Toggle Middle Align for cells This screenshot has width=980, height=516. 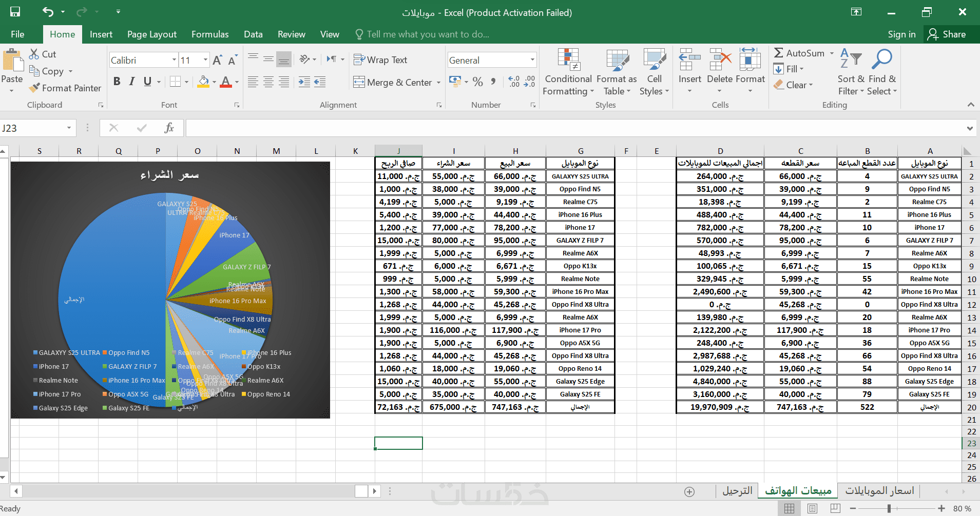click(x=268, y=59)
